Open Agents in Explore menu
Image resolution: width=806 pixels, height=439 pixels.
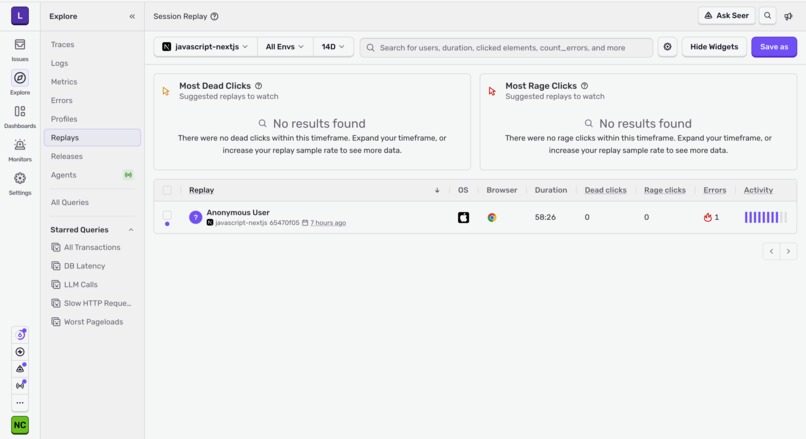[92, 175]
